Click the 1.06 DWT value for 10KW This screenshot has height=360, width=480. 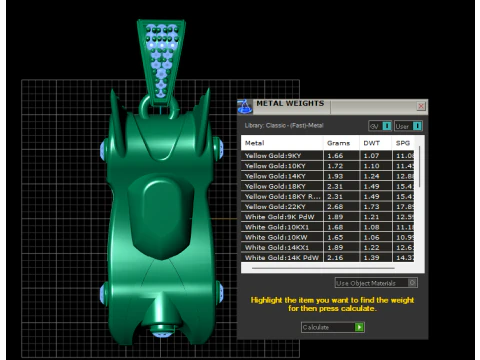(x=371, y=237)
